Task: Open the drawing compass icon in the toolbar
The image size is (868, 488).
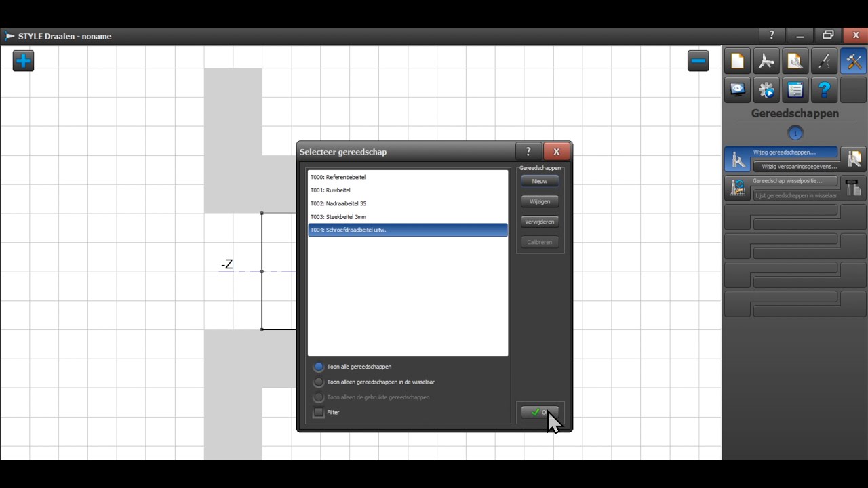Action: pyautogui.click(x=766, y=62)
